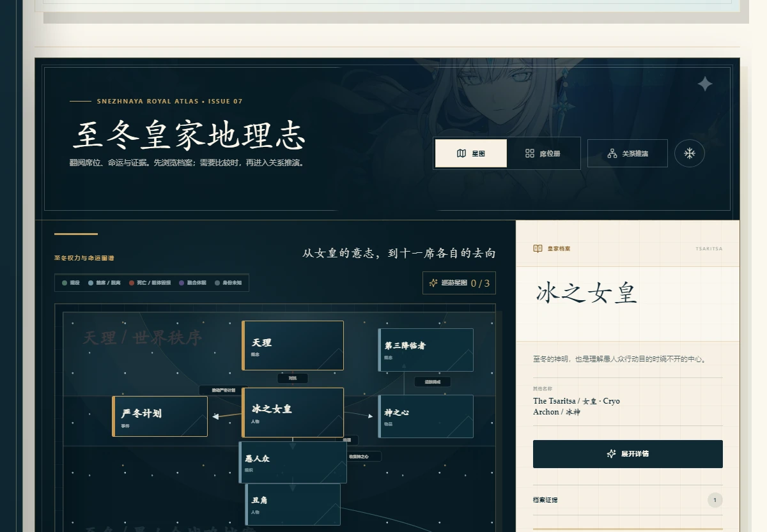The height and width of the screenshot is (532, 767).
Task: Select the 丑角 node card
Action: [x=293, y=505]
